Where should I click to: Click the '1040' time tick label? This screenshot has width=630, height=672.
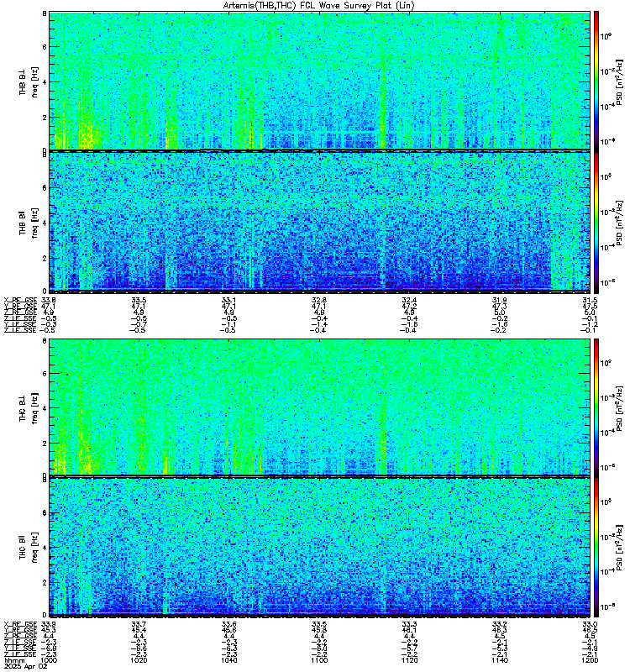pos(228,660)
